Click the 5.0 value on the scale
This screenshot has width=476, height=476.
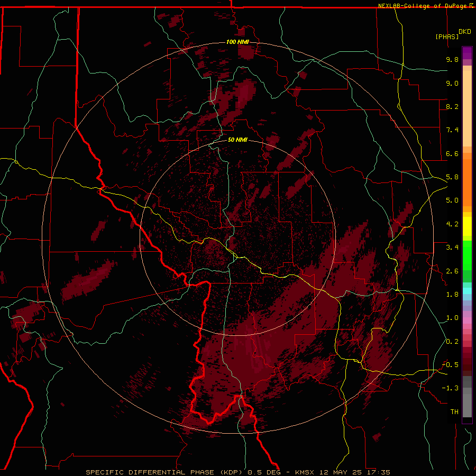452,200
